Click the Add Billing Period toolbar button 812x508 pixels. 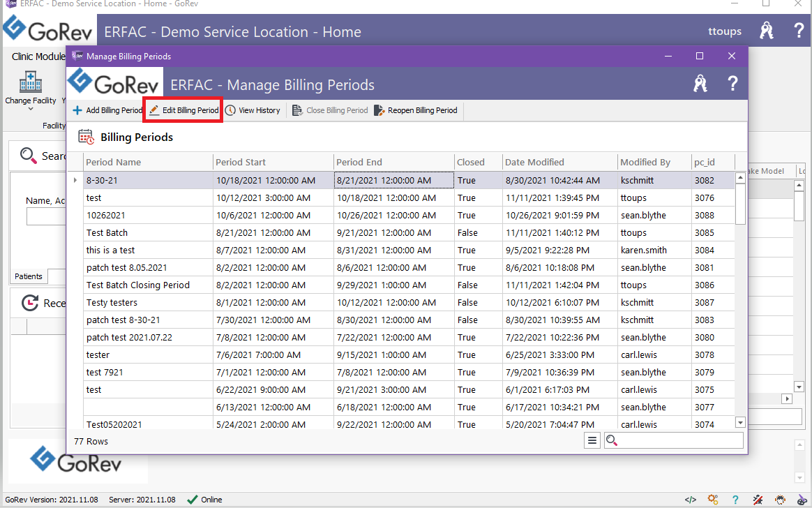point(107,110)
